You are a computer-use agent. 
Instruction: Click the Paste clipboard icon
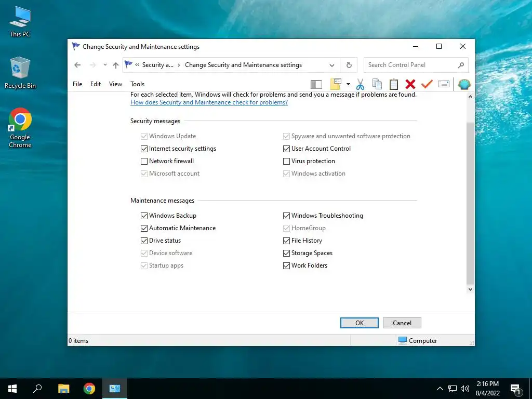coord(394,84)
